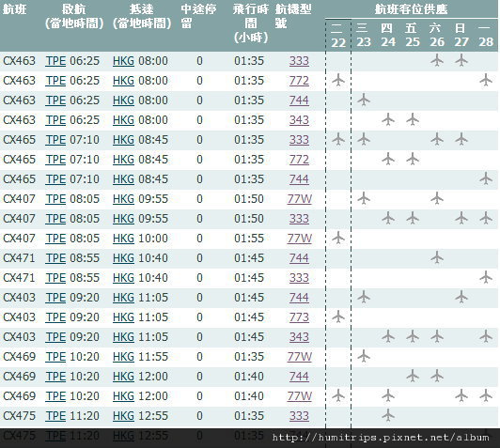Click arrival time 11:55 in the CX469 row
The image size is (500, 448).
[x=153, y=357]
